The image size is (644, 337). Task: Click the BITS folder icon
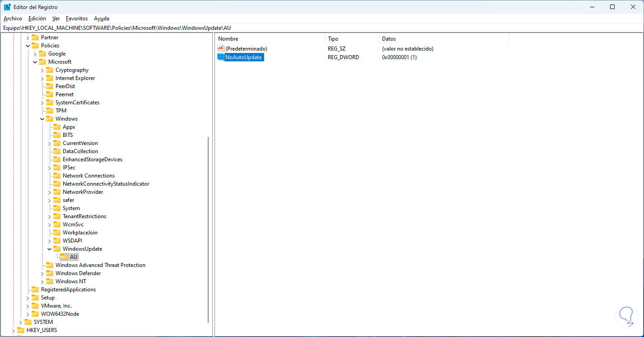[x=57, y=135]
